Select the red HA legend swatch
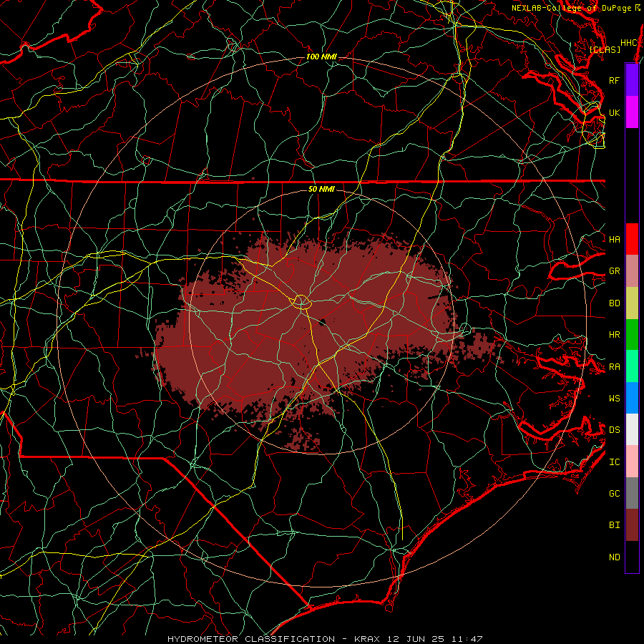Image resolution: width=644 pixels, height=644 pixels. pyautogui.click(x=632, y=239)
